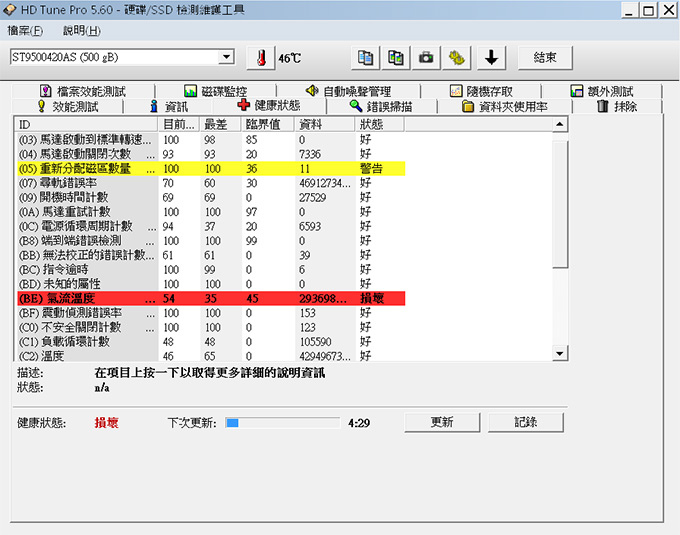Click data value 105590 in the list
Image resolution: width=680 pixels, height=535 pixels.
click(x=315, y=342)
